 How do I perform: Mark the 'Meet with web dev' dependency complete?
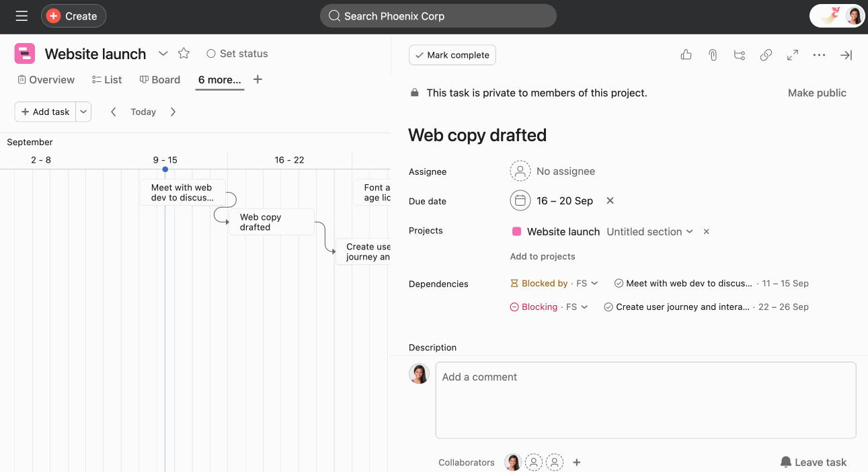[619, 283]
